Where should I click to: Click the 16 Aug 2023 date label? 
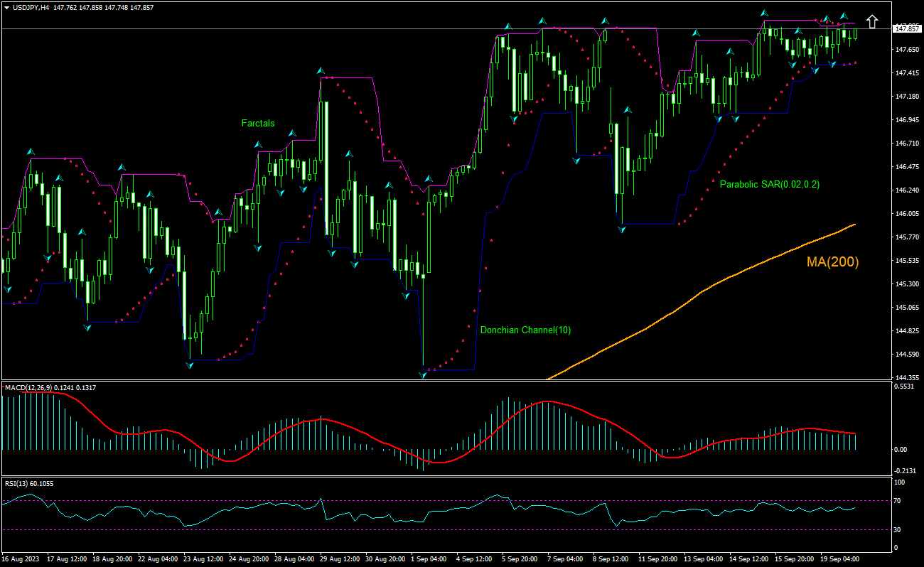21,559
